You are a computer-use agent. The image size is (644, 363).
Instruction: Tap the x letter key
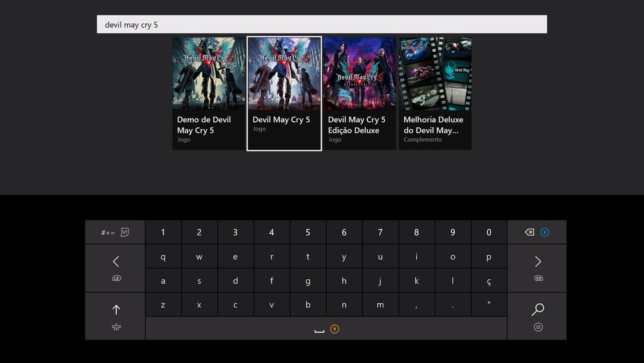(x=199, y=305)
